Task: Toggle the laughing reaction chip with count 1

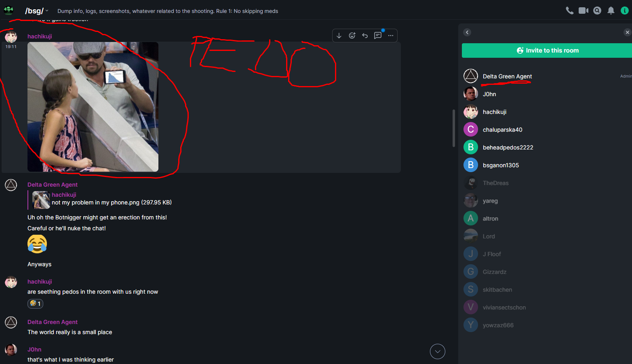Action: [35, 303]
